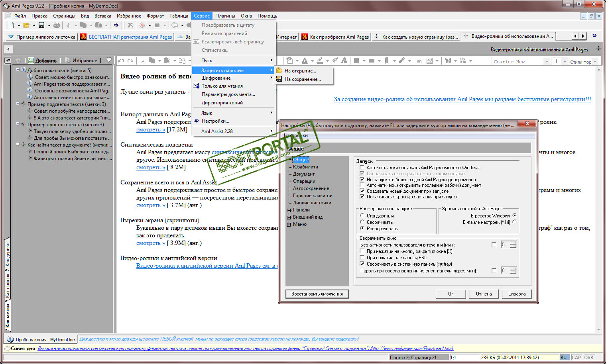Switch to the vertical 'Как список' view tab
Image resolution: width=606 pixels, height=364 pixels.
[8, 286]
